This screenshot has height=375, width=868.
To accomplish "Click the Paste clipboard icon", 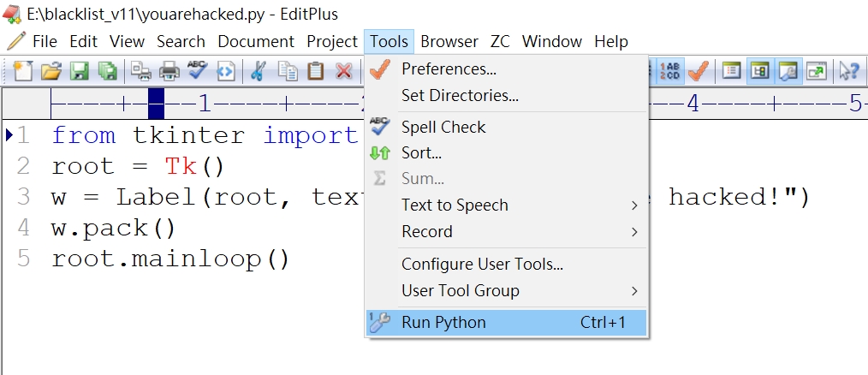I will tap(316, 71).
